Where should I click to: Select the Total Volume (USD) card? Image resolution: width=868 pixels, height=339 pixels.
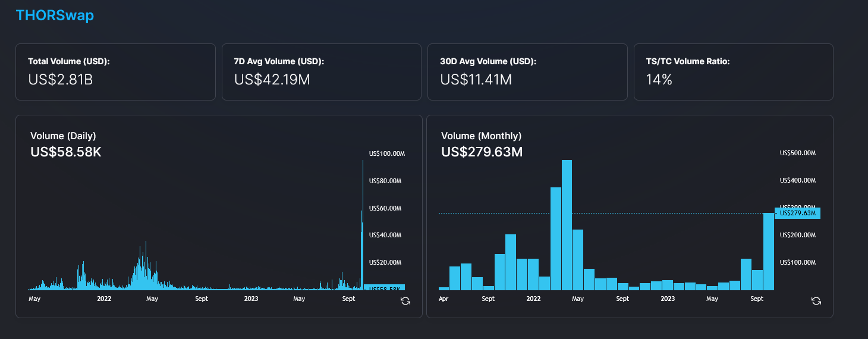115,71
